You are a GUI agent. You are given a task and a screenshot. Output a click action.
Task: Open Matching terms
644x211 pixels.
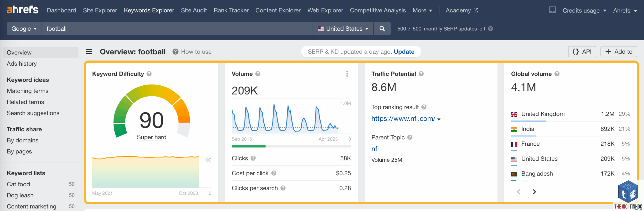tap(28, 91)
